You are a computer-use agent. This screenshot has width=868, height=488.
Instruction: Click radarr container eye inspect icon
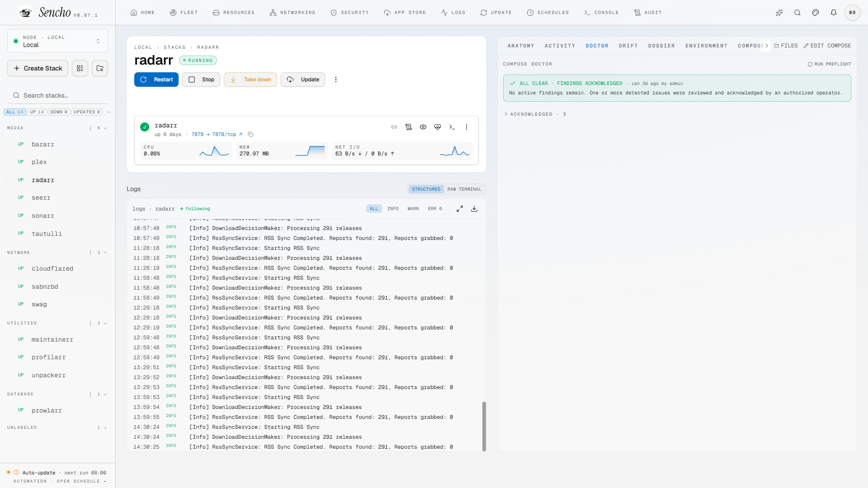point(423,127)
